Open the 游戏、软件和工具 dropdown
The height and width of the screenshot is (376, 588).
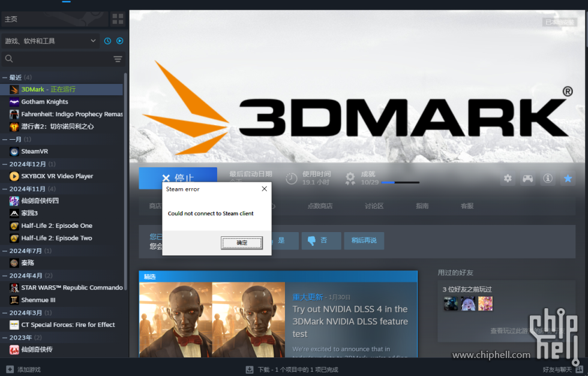click(x=50, y=41)
